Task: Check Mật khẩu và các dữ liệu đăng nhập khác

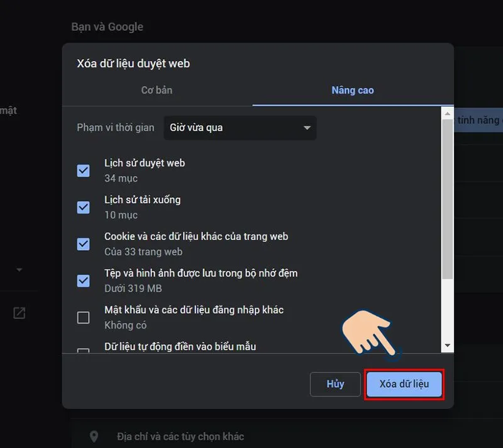Action: [x=83, y=317]
